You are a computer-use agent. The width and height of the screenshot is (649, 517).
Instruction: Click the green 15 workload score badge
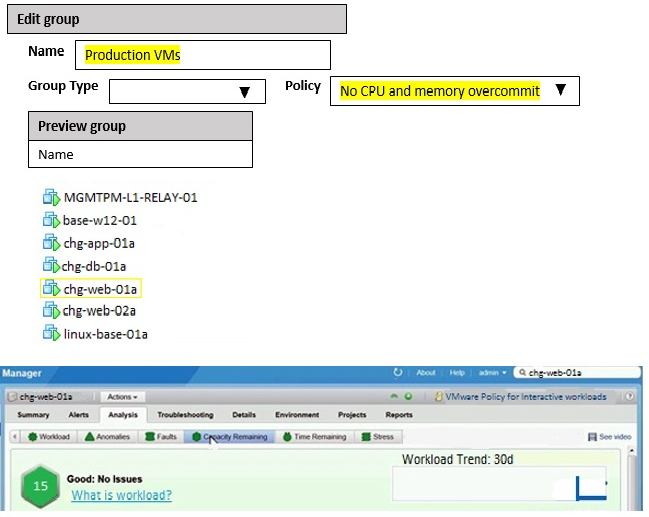(40, 487)
